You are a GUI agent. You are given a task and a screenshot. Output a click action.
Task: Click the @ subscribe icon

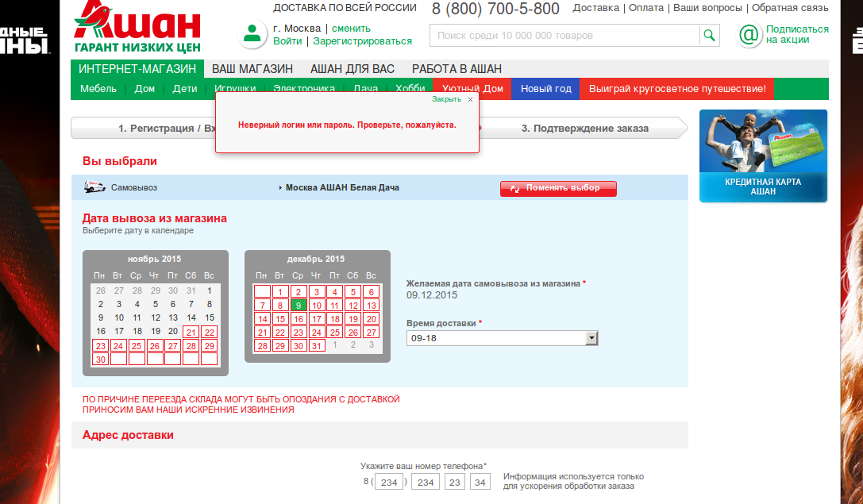click(x=749, y=35)
